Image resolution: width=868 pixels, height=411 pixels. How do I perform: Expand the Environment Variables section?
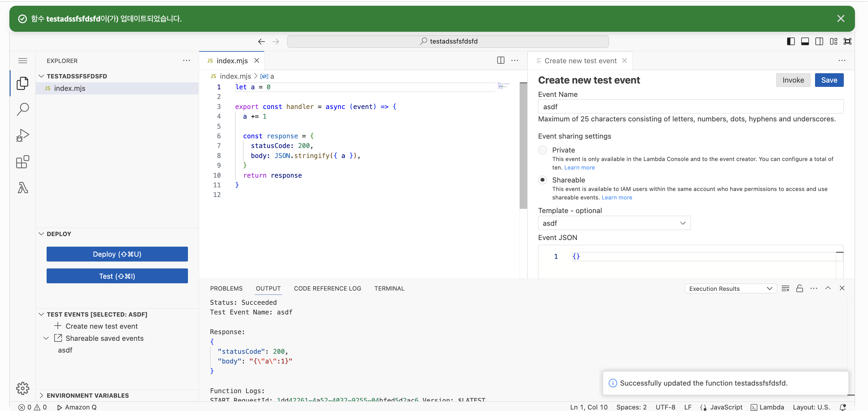click(87, 395)
